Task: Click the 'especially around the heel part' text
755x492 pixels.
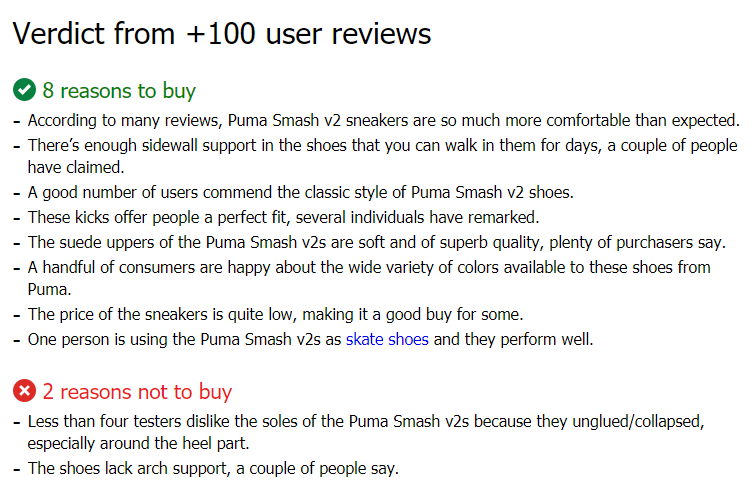Action: click(x=138, y=443)
